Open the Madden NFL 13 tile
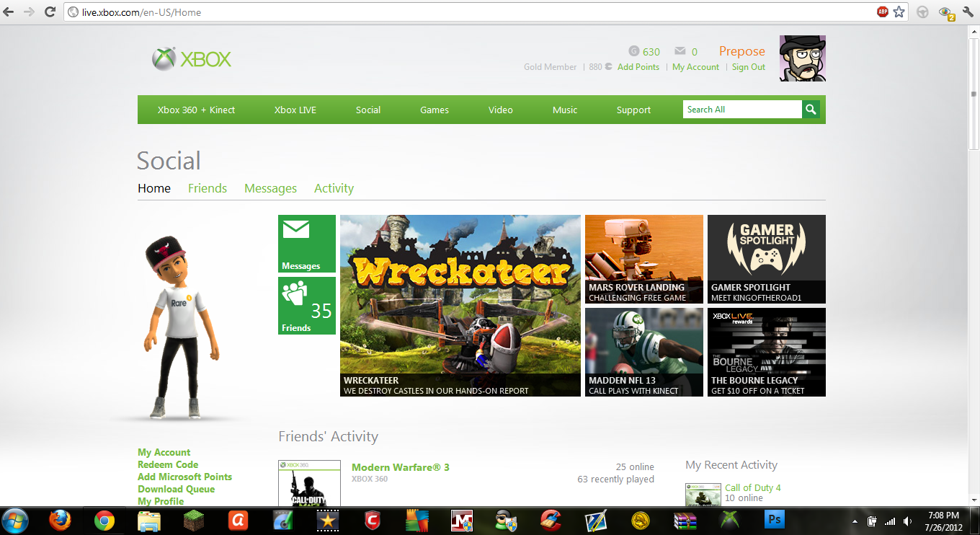Image resolution: width=980 pixels, height=535 pixels. click(644, 352)
